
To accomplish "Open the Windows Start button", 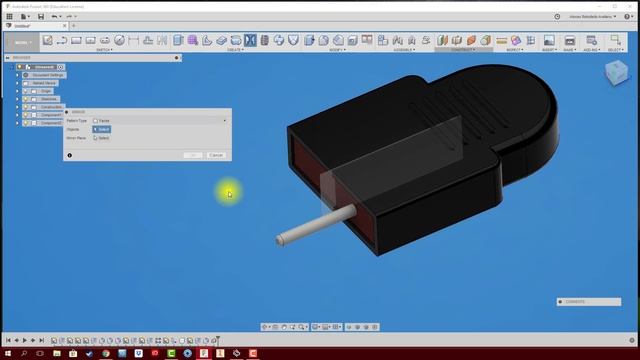I will [7, 353].
